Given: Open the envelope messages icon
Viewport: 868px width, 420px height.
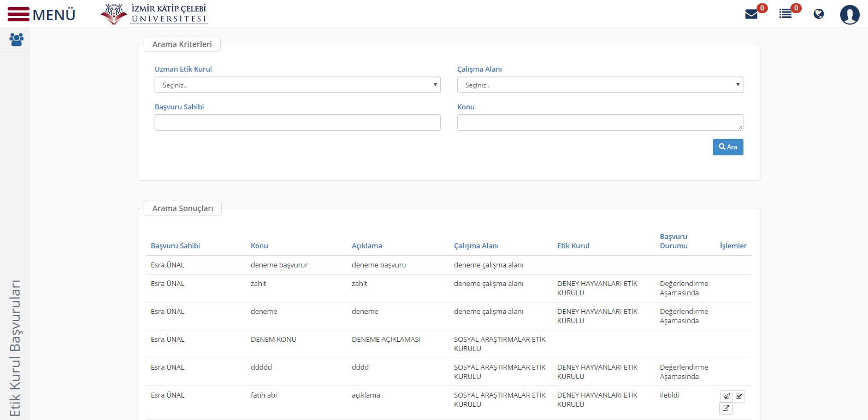Looking at the screenshot, I should coord(752,14).
